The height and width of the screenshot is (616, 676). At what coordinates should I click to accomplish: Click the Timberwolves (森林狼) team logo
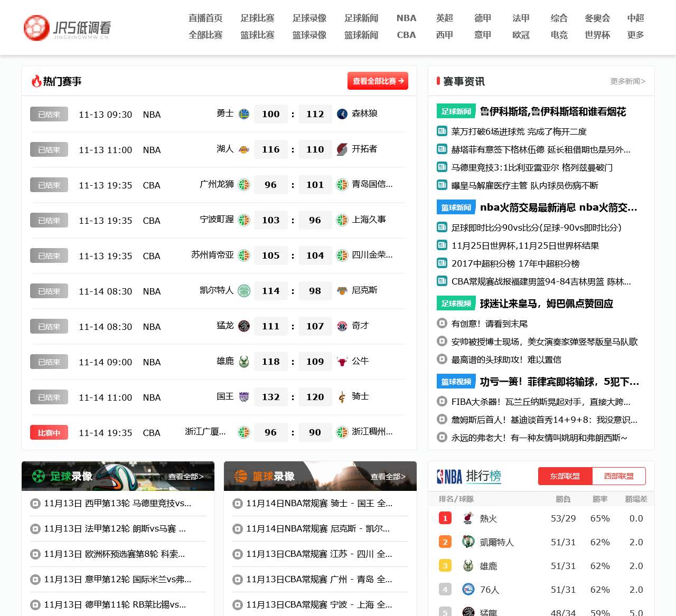coord(342,113)
